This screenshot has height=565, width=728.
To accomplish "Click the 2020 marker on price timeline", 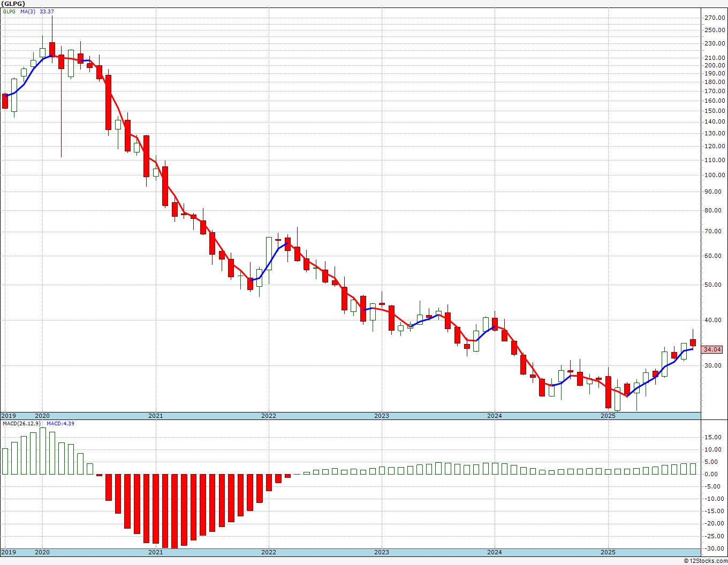I will 42,416.
